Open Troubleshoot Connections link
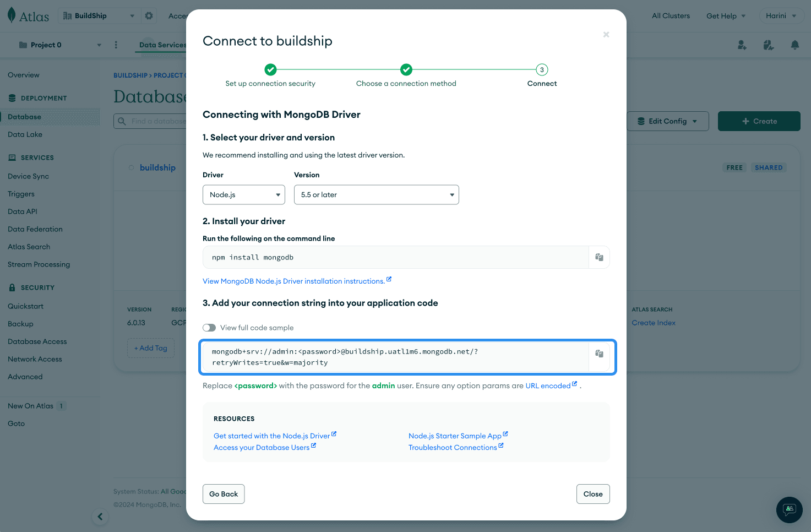This screenshot has width=811, height=532. pyautogui.click(x=453, y=448)
